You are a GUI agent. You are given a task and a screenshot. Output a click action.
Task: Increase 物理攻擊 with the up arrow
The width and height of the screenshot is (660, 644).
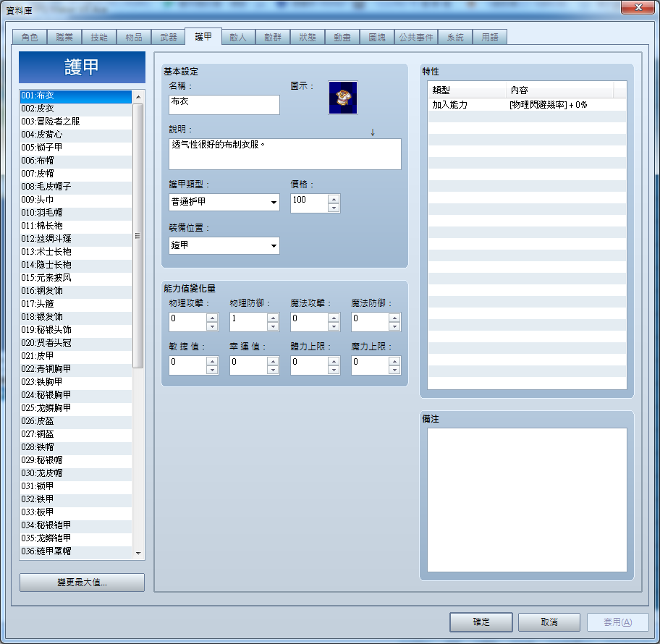(x=212, y=318)
